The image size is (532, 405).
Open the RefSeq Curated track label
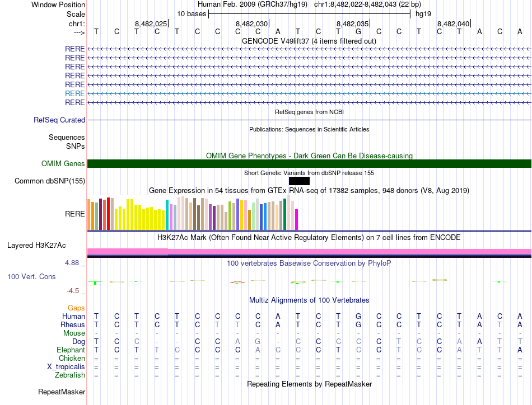pos(59,120)
